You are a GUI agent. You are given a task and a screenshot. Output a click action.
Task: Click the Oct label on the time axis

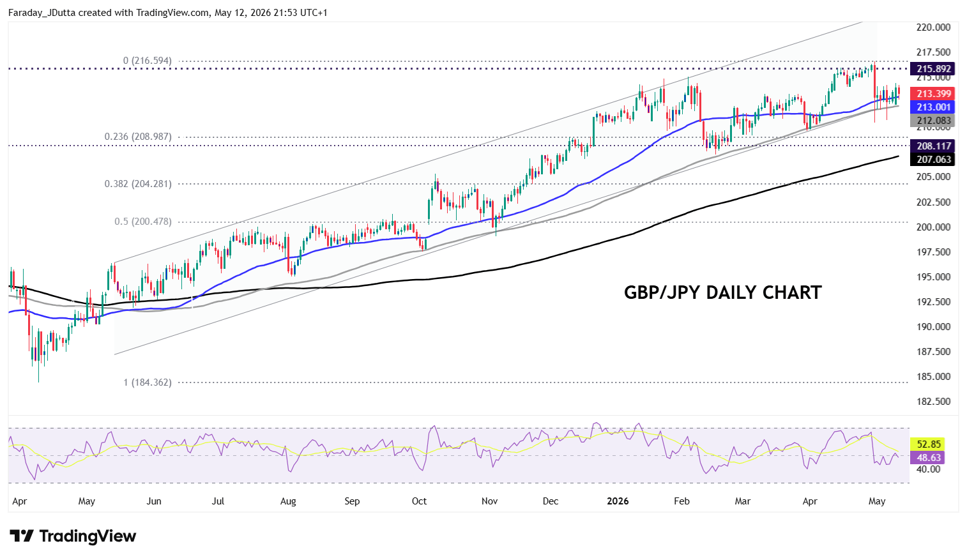(x=420, y=501)
